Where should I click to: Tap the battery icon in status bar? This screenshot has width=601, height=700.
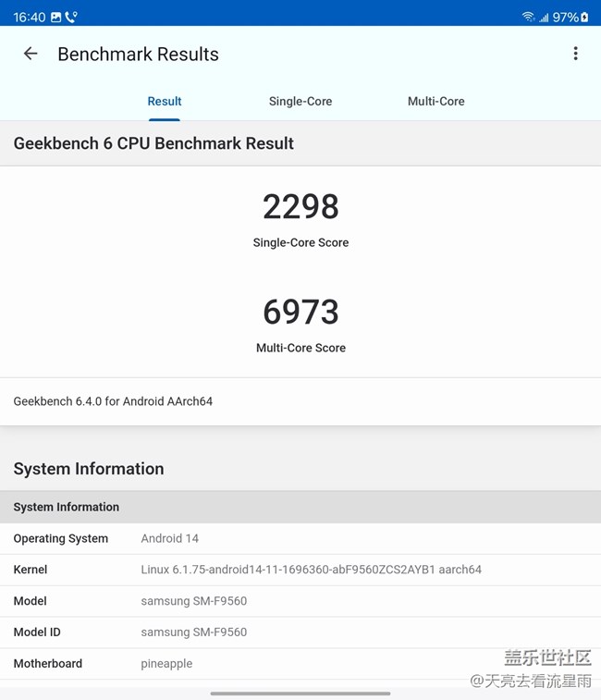(x=584, y=18)
